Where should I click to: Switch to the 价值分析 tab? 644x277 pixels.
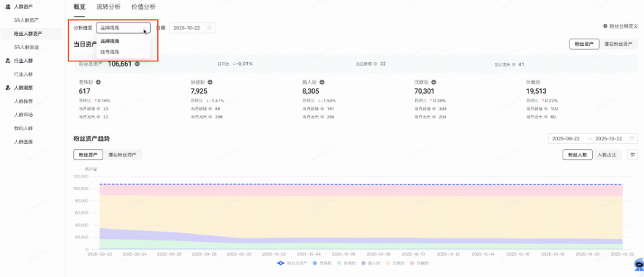144,7
